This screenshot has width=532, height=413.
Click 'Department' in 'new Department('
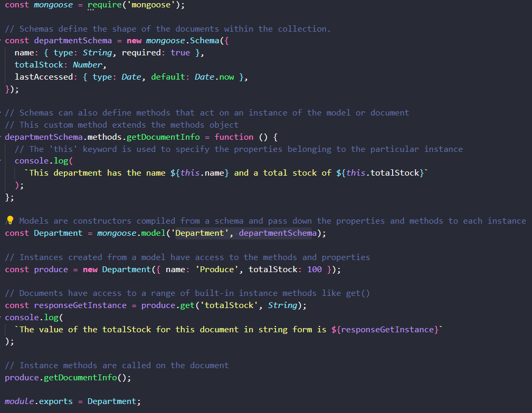(127, 270)
